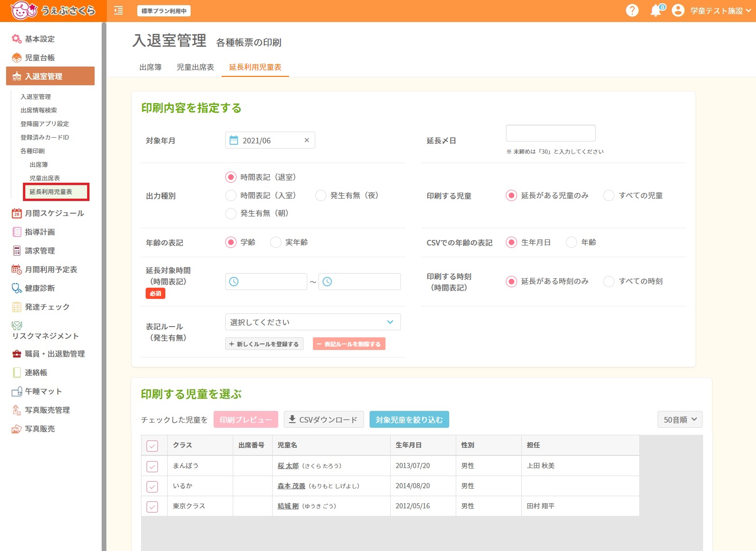
Task: Open 職員・出退勤管理 briefcase icon
Action: click(x=16, y=354)
